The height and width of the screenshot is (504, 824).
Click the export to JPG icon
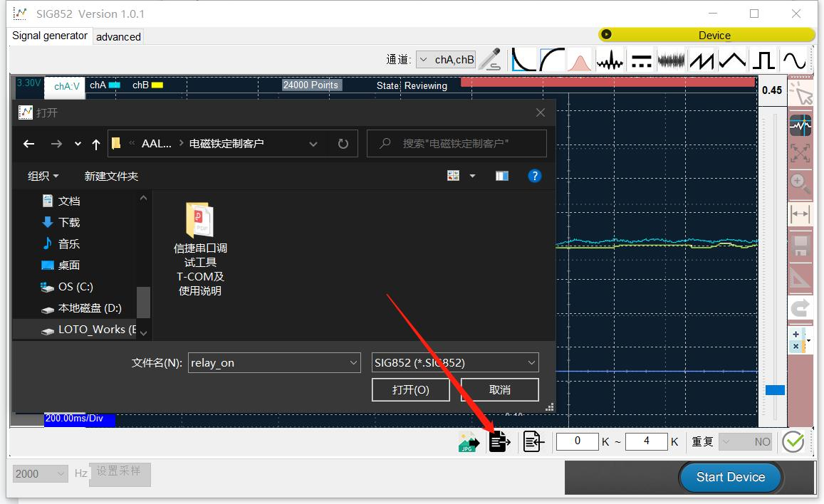(469, 442)
